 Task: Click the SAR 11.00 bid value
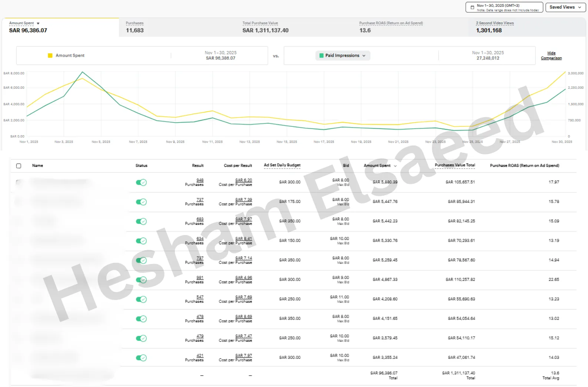pos(339,297)
